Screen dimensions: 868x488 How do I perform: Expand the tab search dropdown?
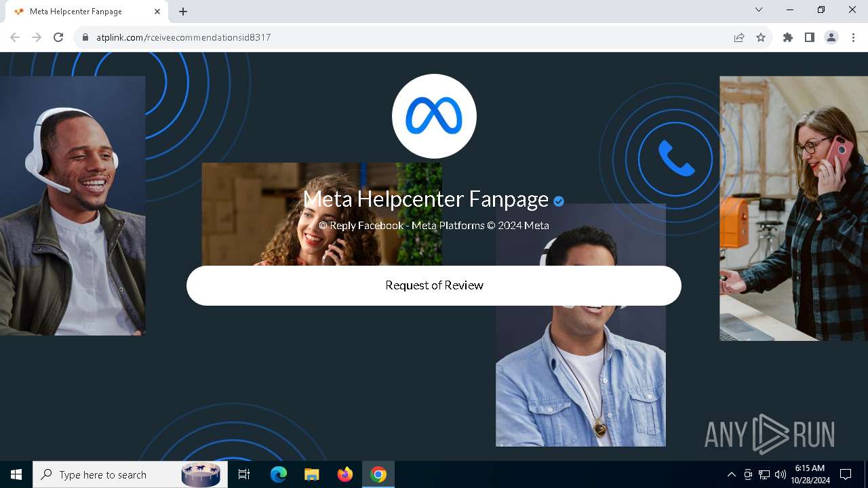(x=759, y=10)
